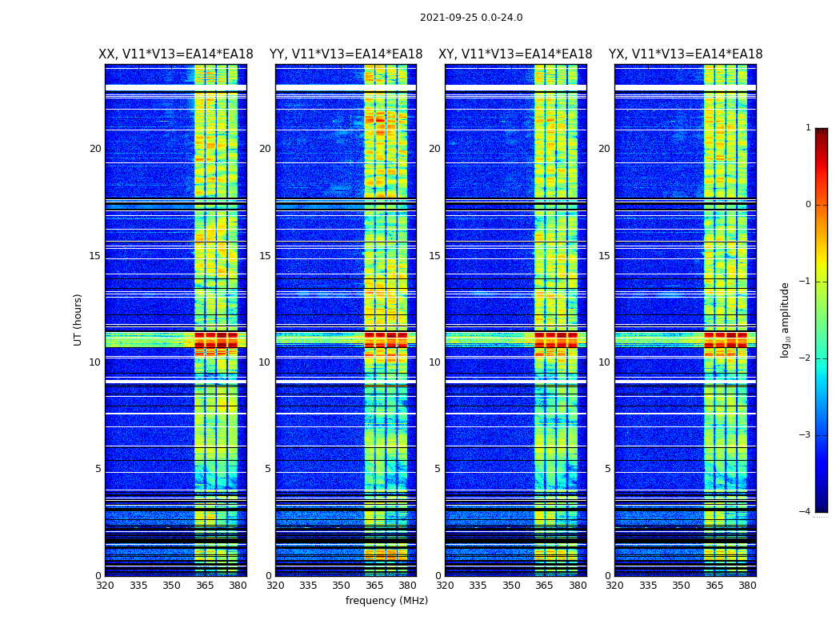Click the XY panel title text
The height and width of the screenshot is (640, 840).
tap(515, 54)
